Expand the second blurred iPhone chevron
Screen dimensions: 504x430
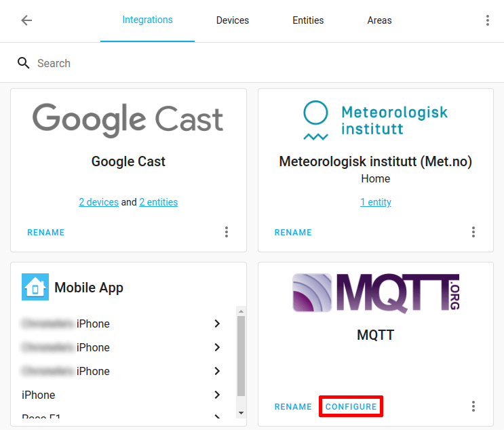click(217, 347)
